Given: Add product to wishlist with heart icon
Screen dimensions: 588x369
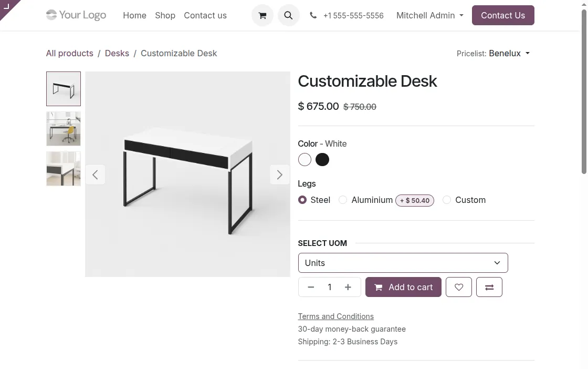Looking at the screenshot, I should 458,287.
